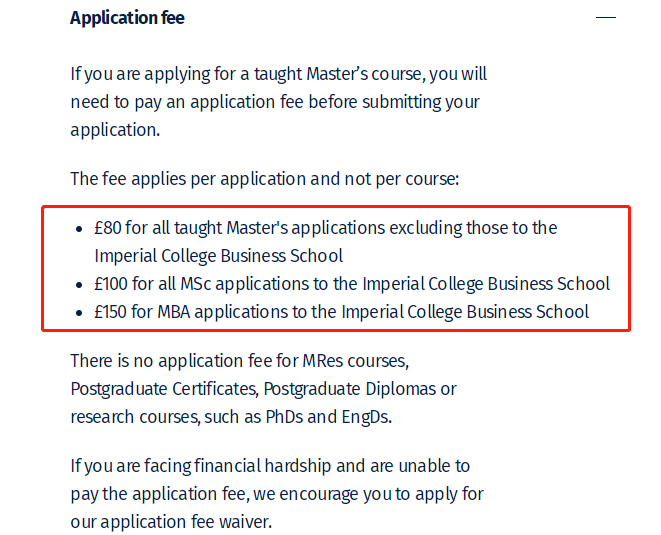Viewport: 661px width, 535px height.
Task: Click the bullet dot before £80 item
Action: tap(79, 229)
